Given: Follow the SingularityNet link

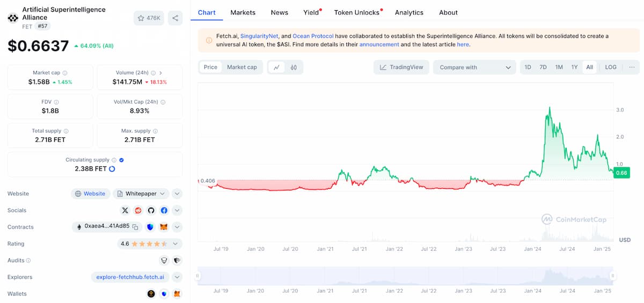Looking at the screenshot, I should click(259, 36).
